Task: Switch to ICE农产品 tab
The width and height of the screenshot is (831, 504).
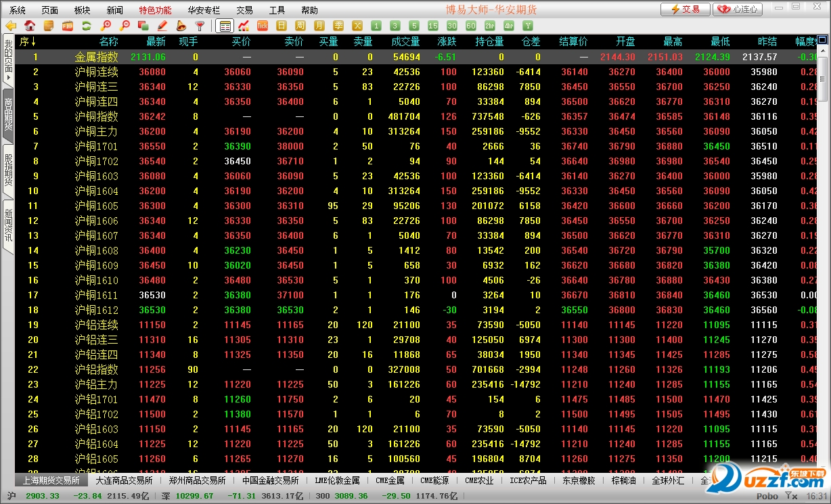Action: 529,480
